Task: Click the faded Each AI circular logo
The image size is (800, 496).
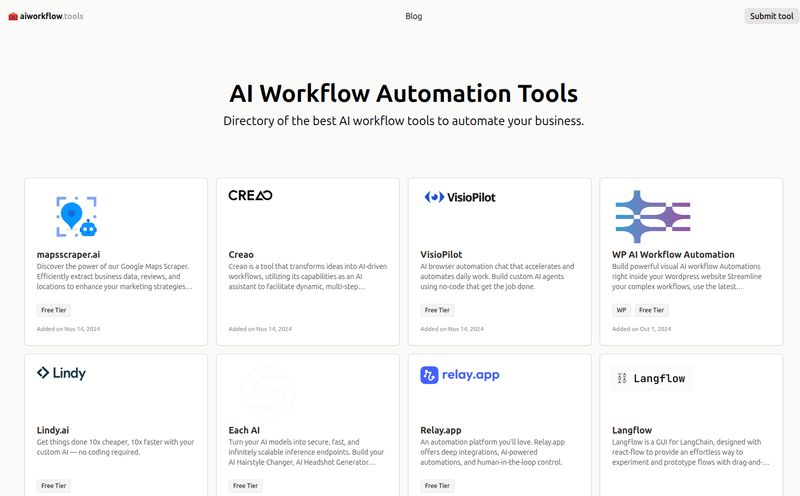Action: 268,392
